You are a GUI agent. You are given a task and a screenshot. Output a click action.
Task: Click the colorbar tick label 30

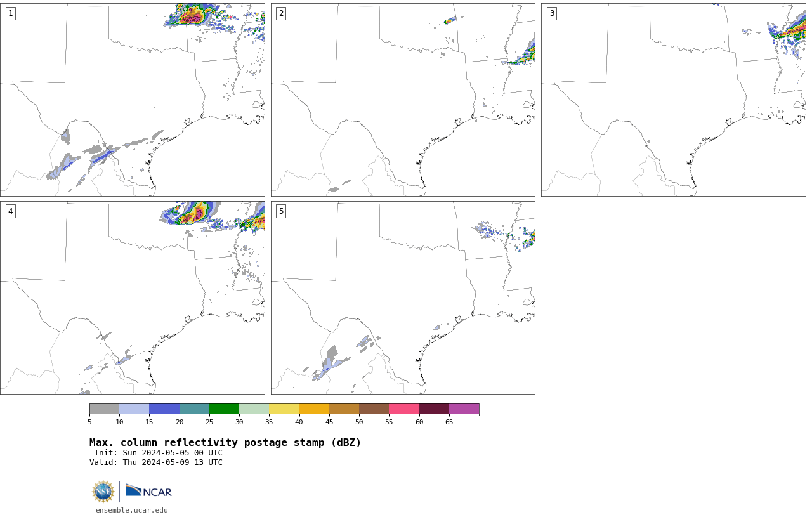pos(239,422)
